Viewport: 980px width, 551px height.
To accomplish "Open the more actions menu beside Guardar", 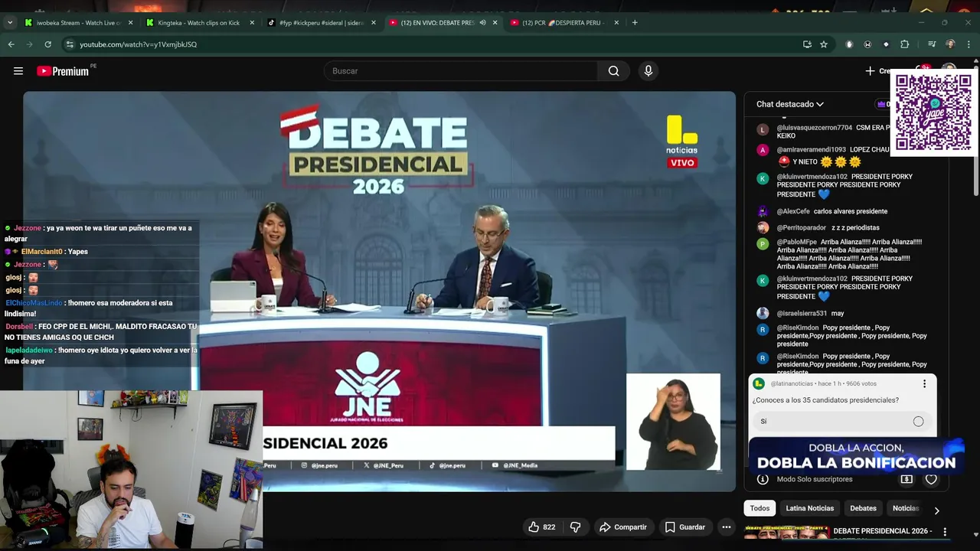I will point(727,527).
